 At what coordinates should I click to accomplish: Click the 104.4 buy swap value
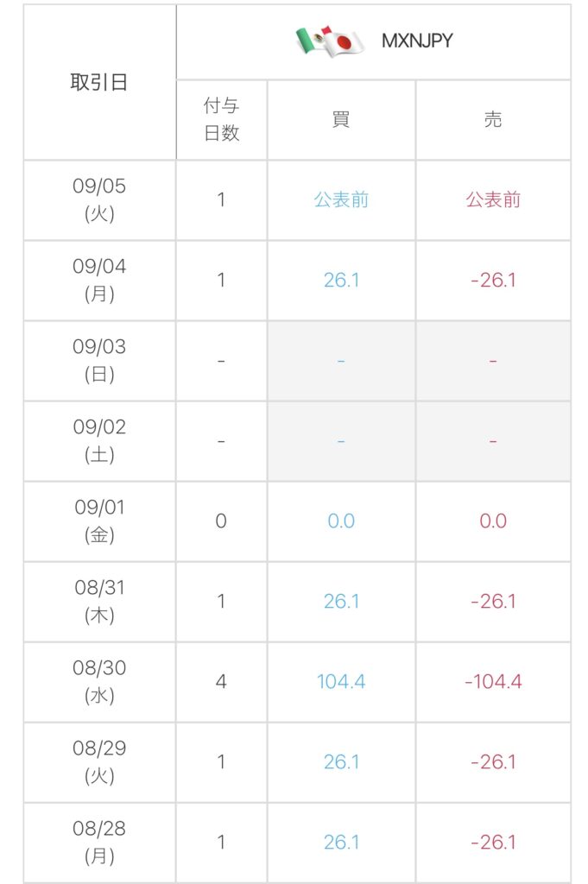[x=341, y=682]
